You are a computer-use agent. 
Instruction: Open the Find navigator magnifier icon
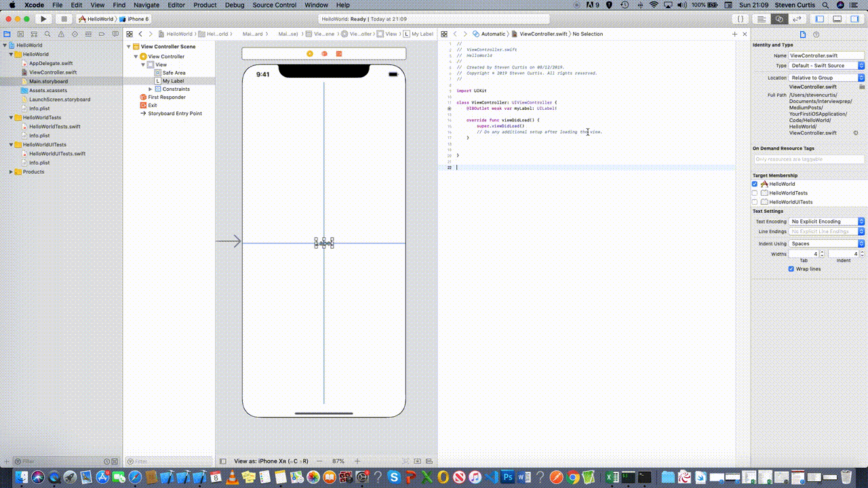click(x=47, y=34)
